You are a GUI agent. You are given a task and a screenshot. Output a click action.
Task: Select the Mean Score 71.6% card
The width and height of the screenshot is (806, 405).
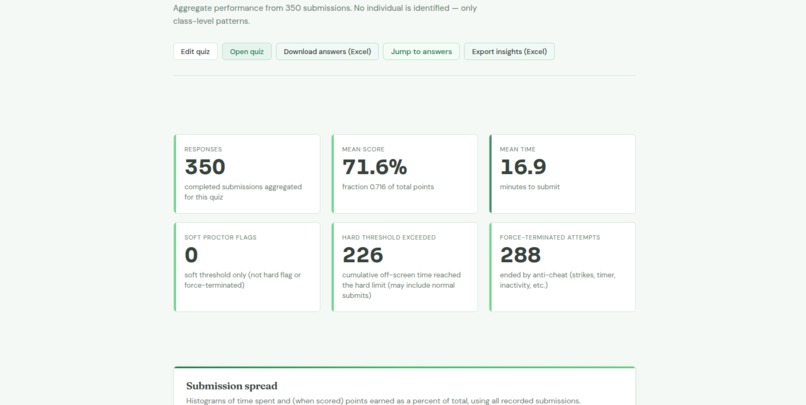pyautogui.click(x=405, y=174)
